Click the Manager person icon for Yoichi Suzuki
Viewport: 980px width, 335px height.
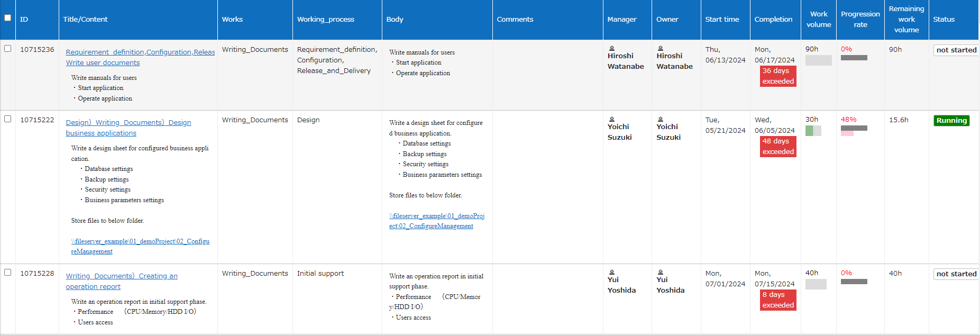(612, 119)
